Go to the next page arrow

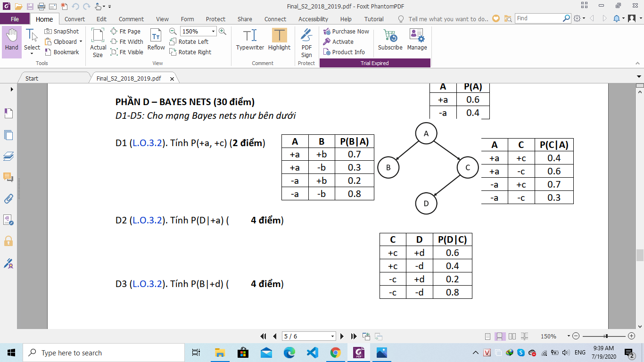(342, 336)
